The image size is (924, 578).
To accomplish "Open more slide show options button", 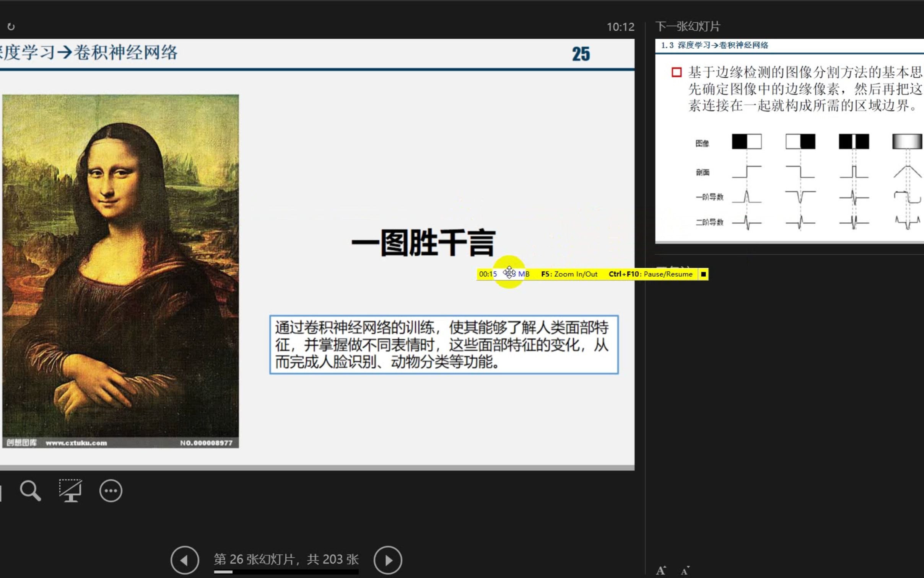I will pyautogui.click(x=111, y=491).
